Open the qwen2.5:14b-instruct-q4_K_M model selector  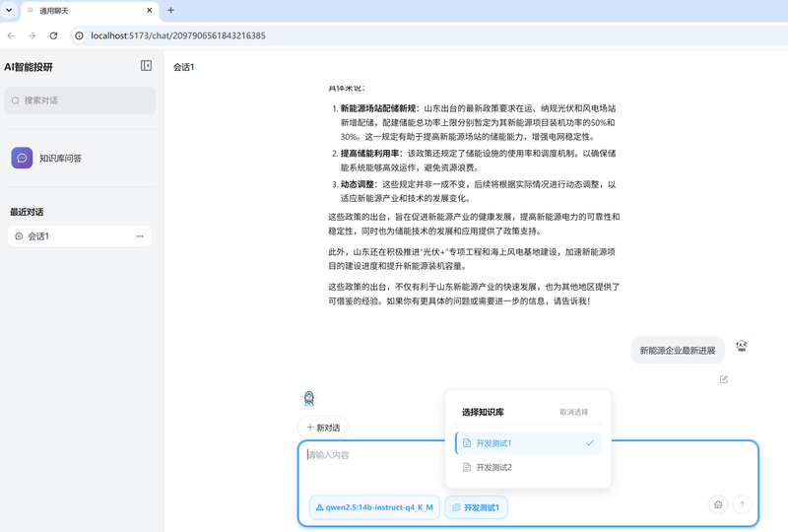click(x=375, y=507)
